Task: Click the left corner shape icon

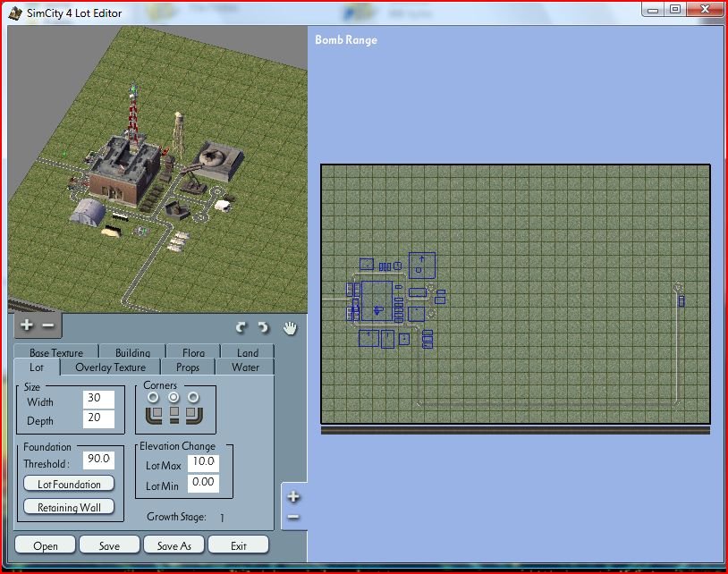Action: click(x=154, y=416)
